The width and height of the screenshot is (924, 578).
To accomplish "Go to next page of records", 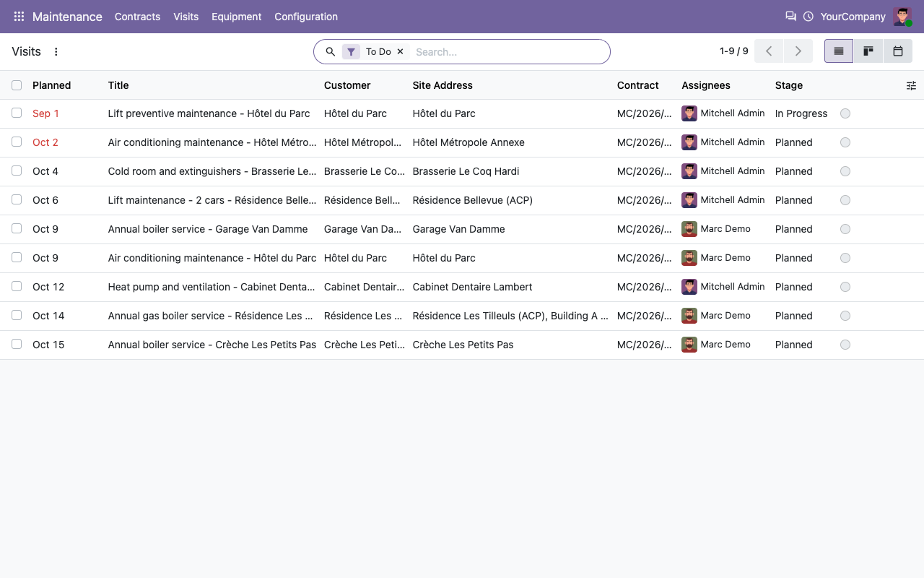I will click(x=798, y=51).
